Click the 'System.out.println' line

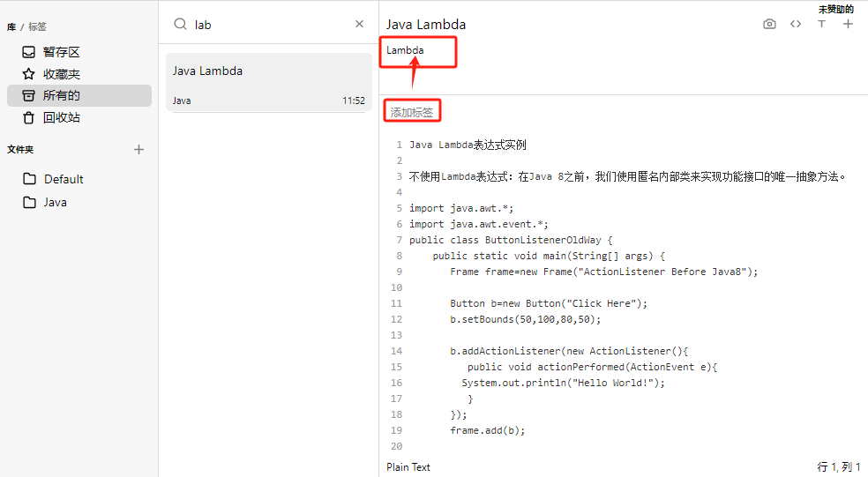(563, 383)
